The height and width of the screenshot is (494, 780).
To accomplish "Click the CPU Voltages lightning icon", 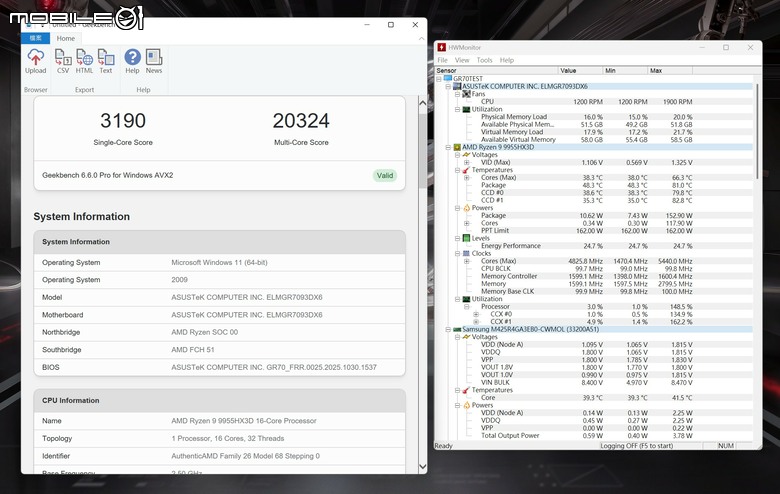I will coord(467,155).
